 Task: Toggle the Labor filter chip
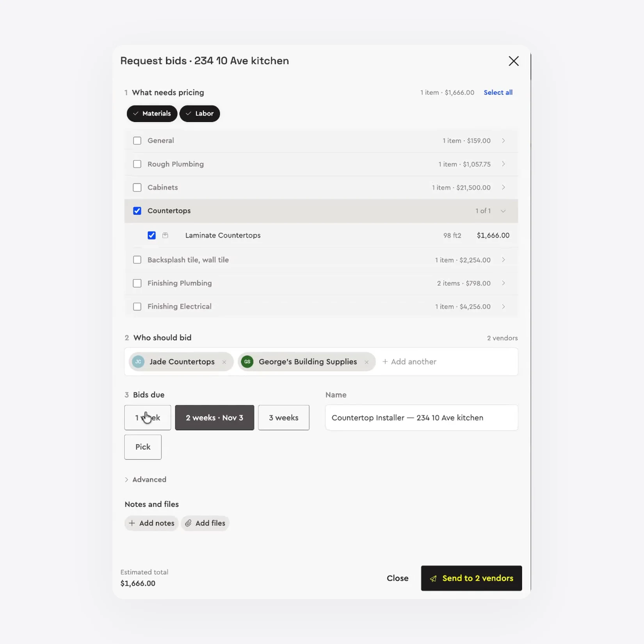199,114
